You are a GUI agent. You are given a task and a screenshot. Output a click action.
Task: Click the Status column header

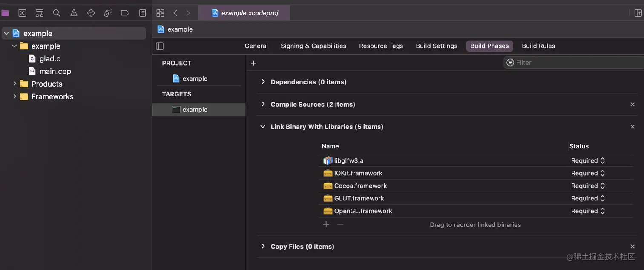pyautogui.click(x=579, y=146)
